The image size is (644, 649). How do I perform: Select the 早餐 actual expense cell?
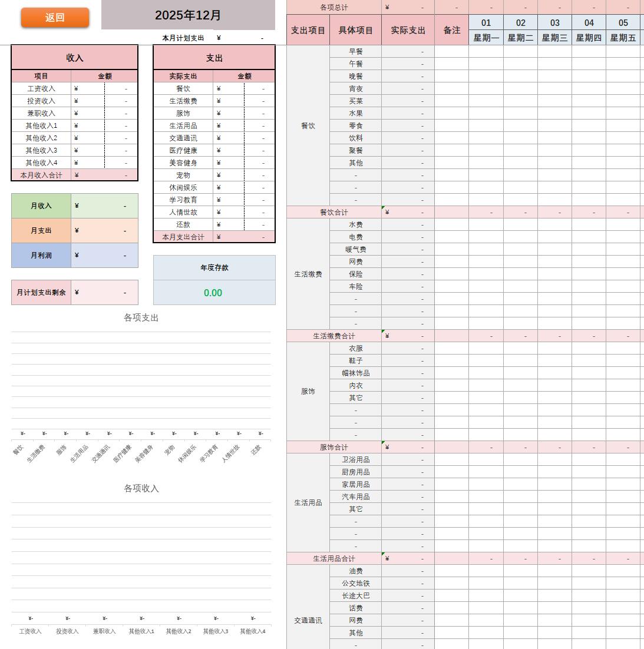coord(408,51)
